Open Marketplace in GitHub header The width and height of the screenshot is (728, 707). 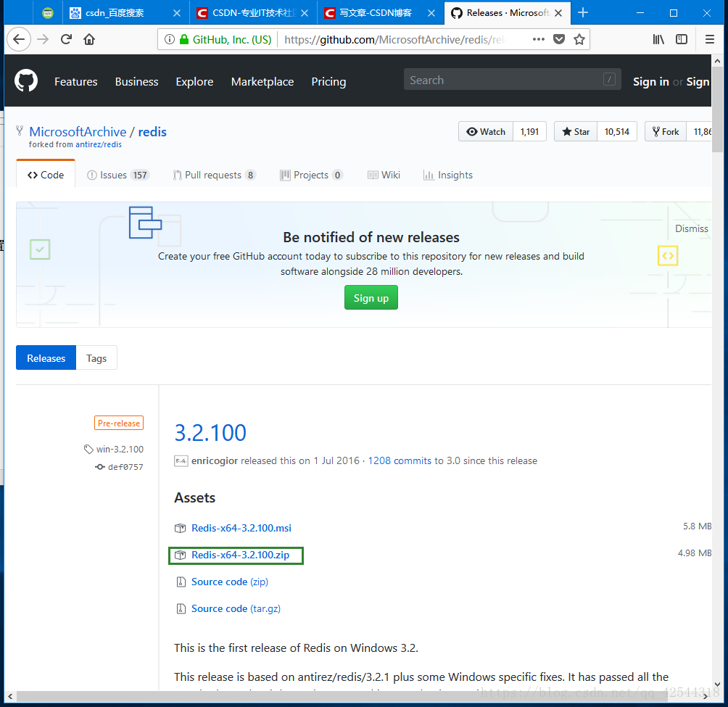click(x=262, y=82)
